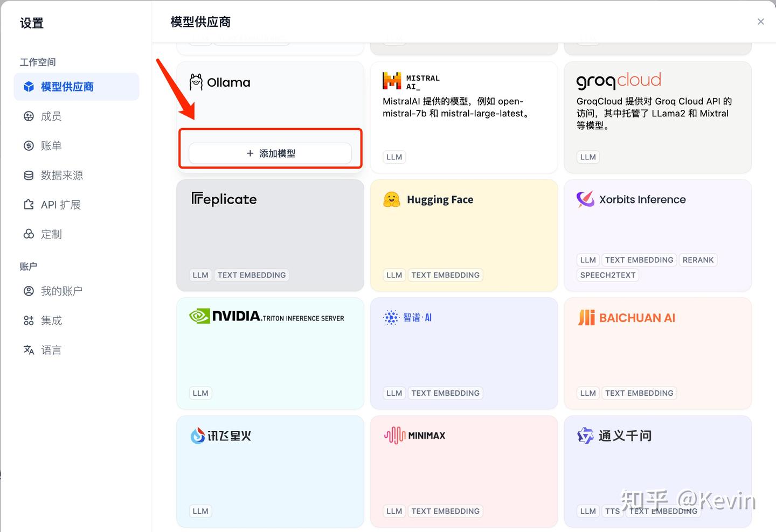Click the My Account person icon
776x532 pixels.
(29, 291)
